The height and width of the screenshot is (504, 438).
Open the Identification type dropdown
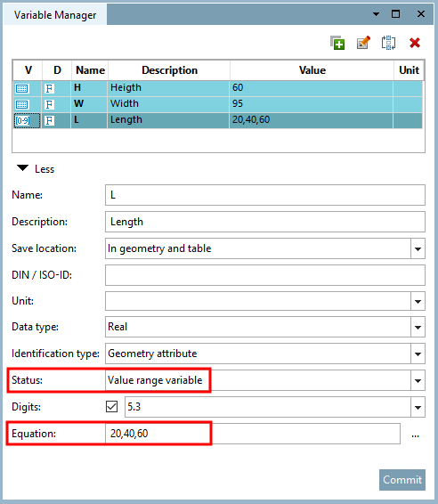click(418, 354)
